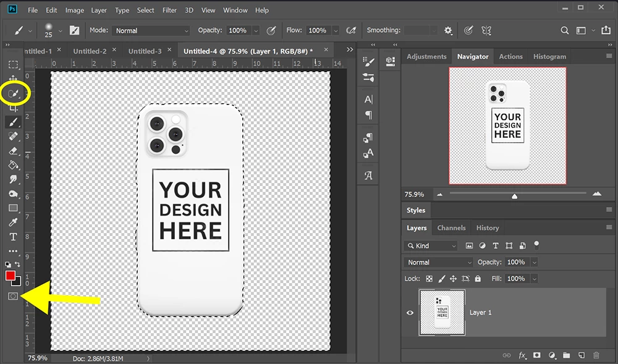This screenshot has width=618, height=364.
Task: Select the Horizontal Type tool
Action: pyautogui.click(x=13, y=237)
